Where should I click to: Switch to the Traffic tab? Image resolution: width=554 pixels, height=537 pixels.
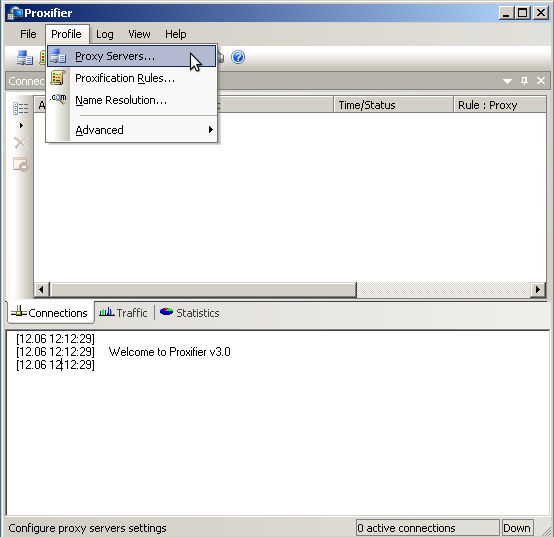(124, 313)
